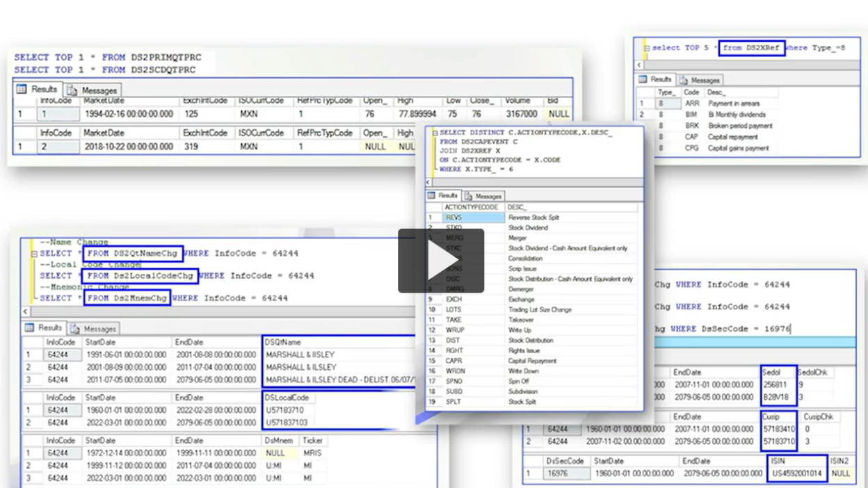Select the Sedol column header
This screenshot has width=868, height=488.
click(x=772, y=373)
